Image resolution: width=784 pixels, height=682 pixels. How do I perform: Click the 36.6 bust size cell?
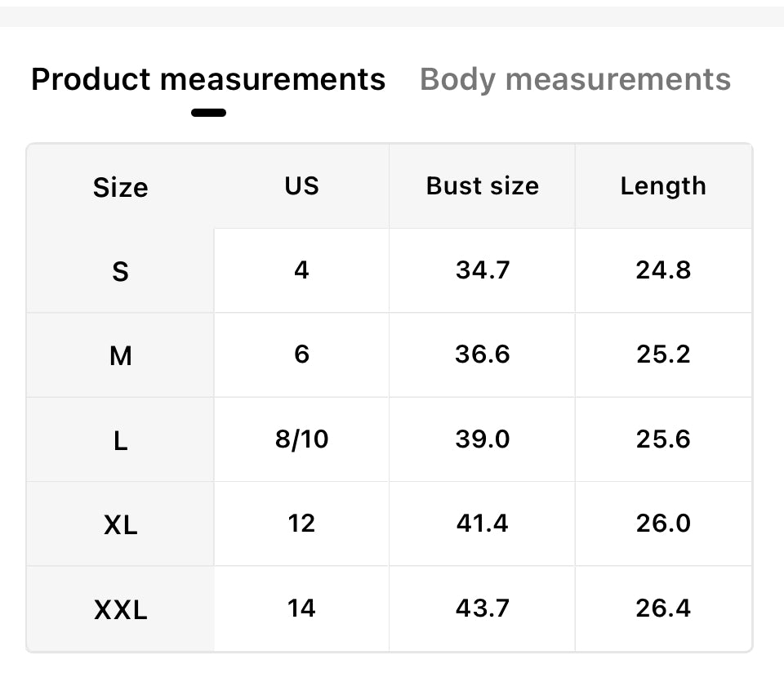pos(482,354)
